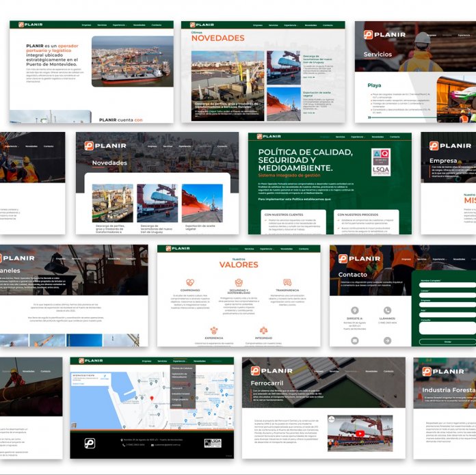Open Servicios in the home page nav
The image size is (476, 475).
pyautogui.click(x=102, y=25)
